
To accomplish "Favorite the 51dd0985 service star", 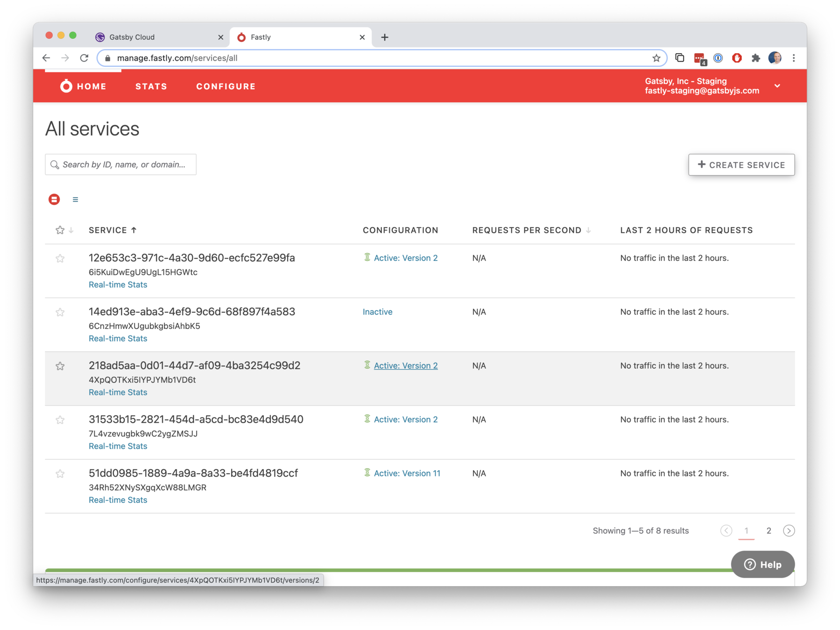I will (x=60, y=474).
